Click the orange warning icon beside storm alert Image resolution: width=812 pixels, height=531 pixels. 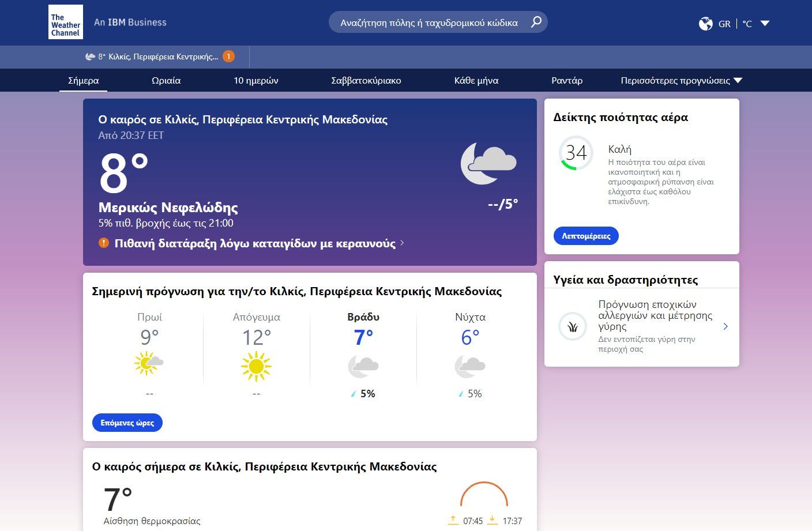pyautogui.click(x=104, y=243)
